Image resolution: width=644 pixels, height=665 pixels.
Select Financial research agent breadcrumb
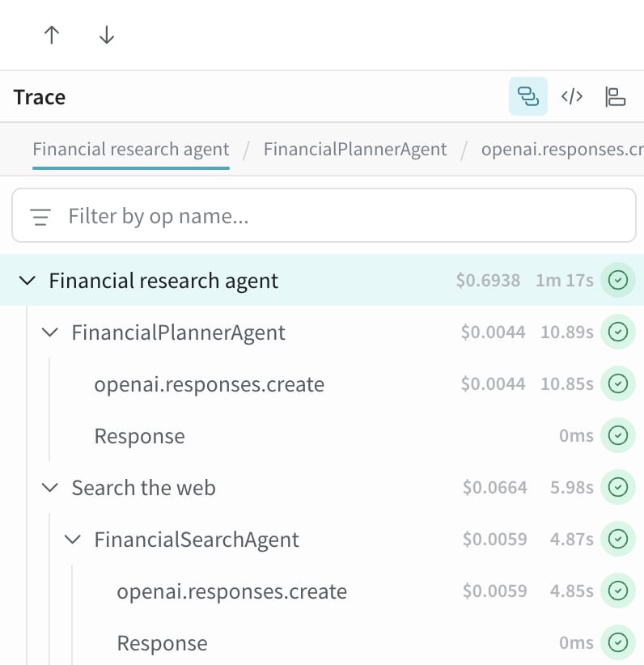click(131, 150)
